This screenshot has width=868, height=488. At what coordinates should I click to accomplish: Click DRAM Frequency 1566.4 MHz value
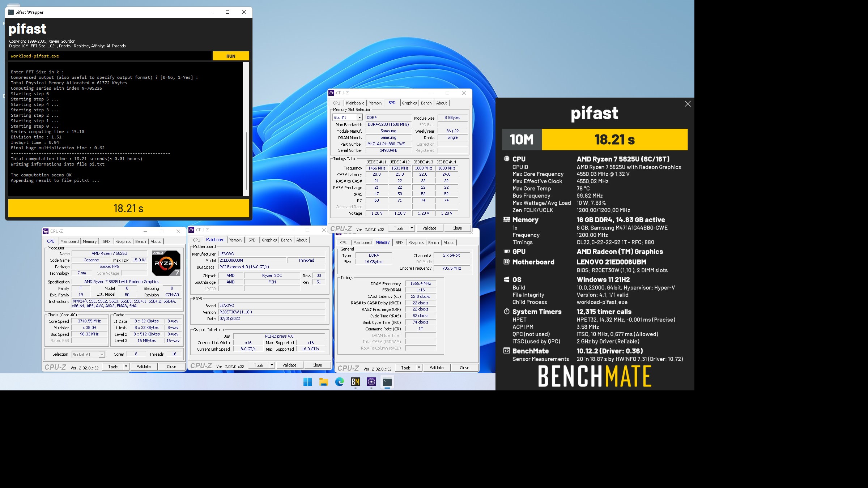pos(421,283)
